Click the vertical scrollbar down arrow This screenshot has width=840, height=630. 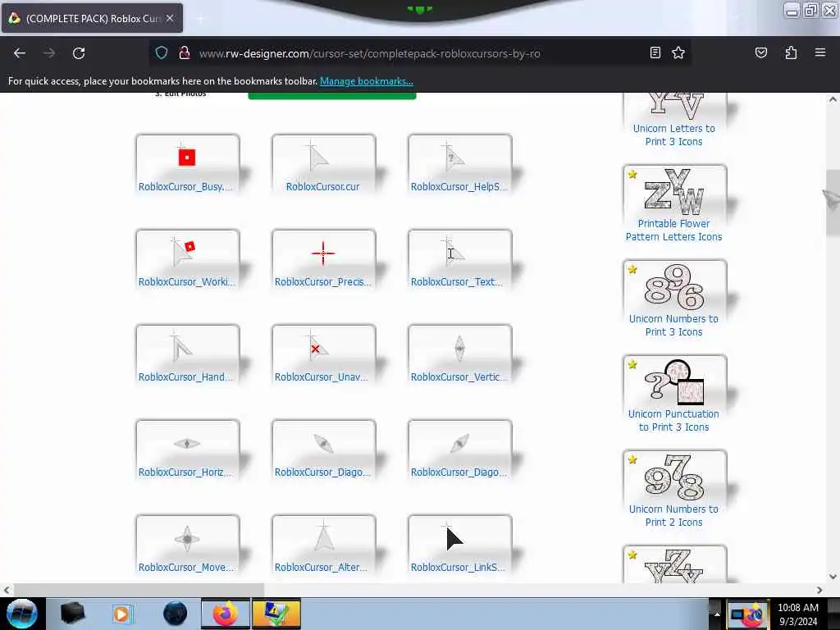click(x=833, y=577)
